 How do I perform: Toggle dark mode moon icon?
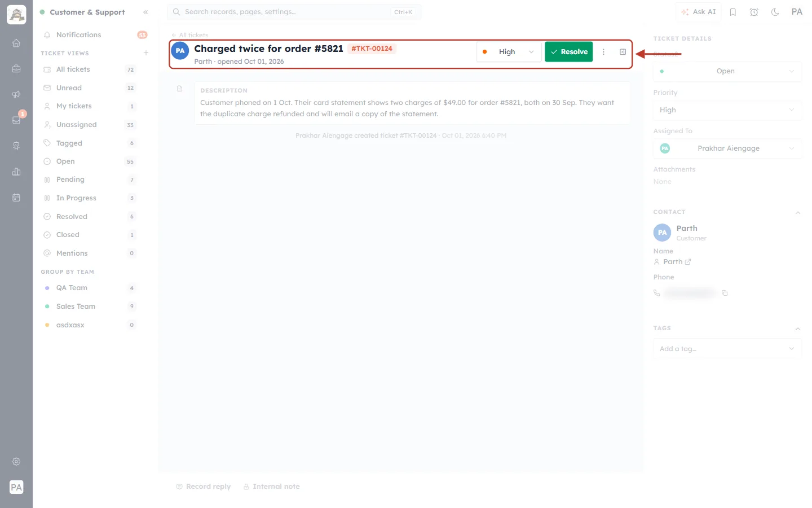[x=775, y=12]
